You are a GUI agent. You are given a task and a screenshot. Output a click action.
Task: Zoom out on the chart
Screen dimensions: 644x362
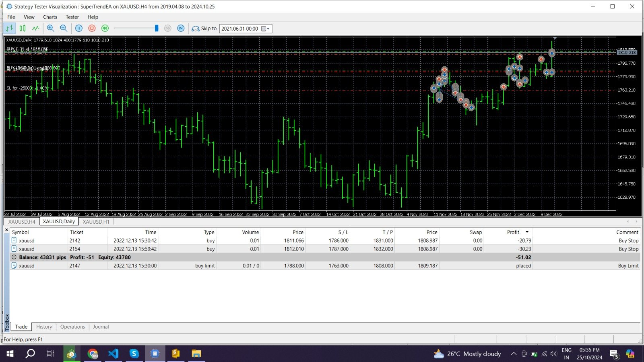(64, 28)
